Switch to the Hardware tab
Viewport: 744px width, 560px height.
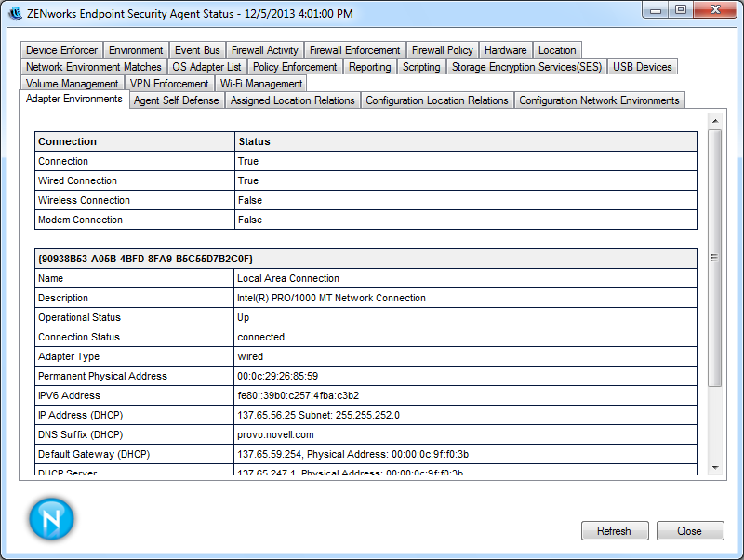[x=505, y=50]
